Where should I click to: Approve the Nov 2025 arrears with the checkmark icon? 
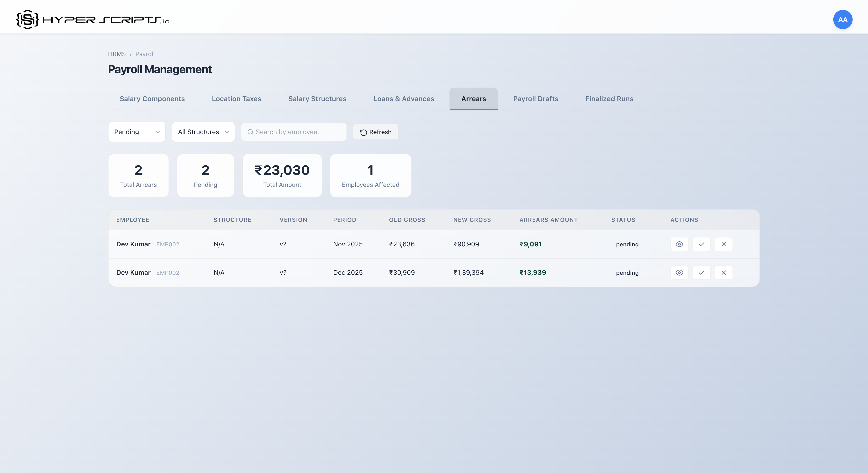click(x=702, y=244)
